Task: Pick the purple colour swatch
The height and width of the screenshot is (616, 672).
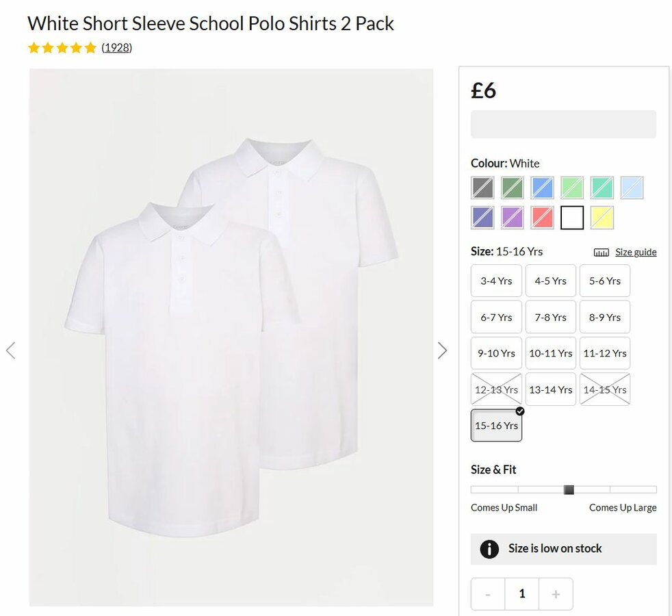Action: point(512,218)
